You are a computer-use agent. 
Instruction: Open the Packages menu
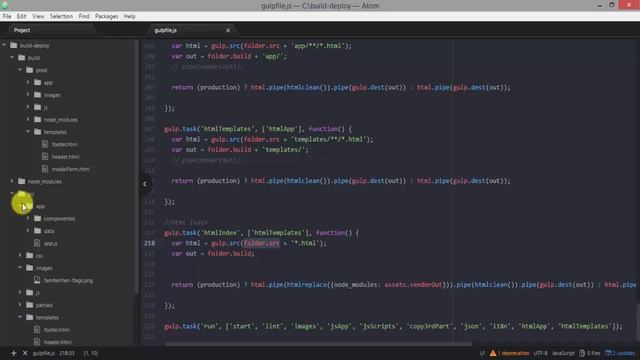pyautogui.click(x=106, y=16)
